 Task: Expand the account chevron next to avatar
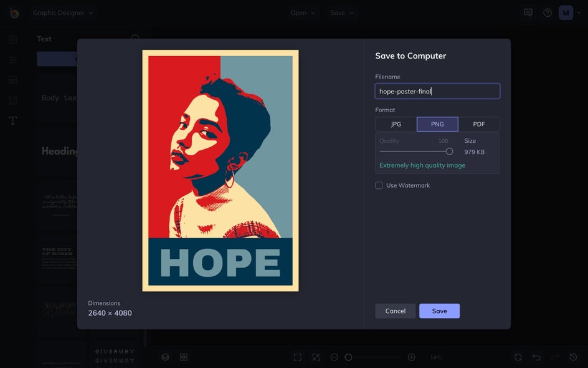(579, 12)
